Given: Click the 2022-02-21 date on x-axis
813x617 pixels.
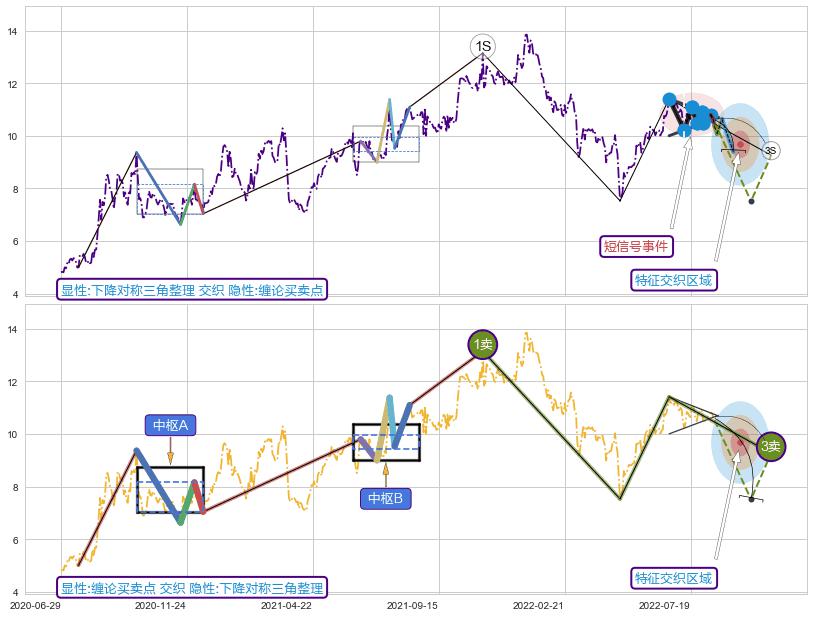Looking at the screenshot, I should (538, 605).
